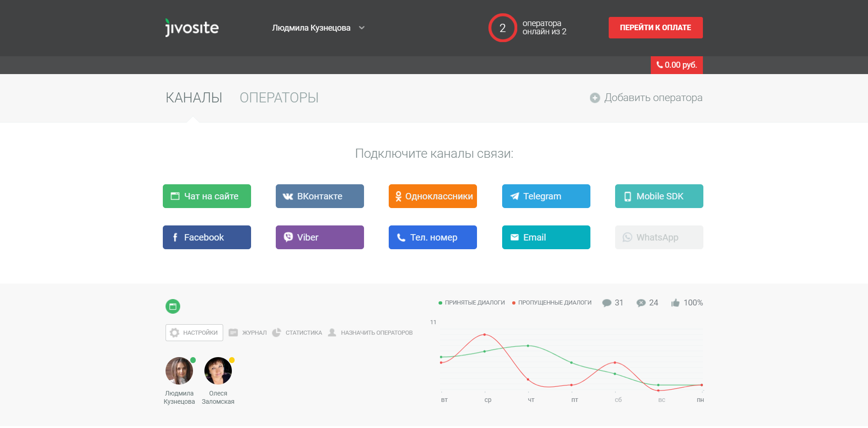Click the red peak point on ср
The height and width of the screenshot is (428, 868).
[x=484, y=335]
